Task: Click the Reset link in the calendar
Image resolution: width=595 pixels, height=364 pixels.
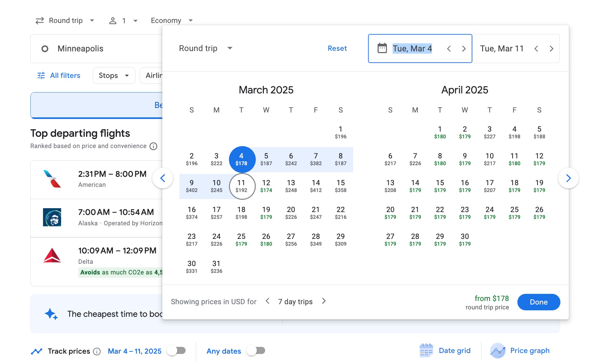Action: point(337,48)
